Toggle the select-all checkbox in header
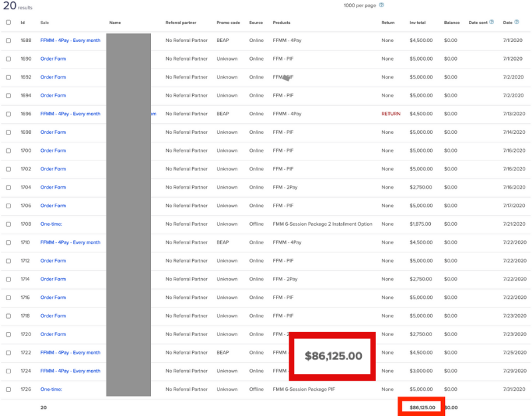 tap(9, 22)
